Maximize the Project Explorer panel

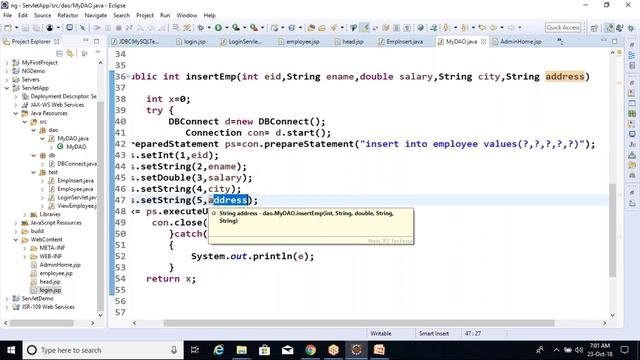tap(97, 41)
